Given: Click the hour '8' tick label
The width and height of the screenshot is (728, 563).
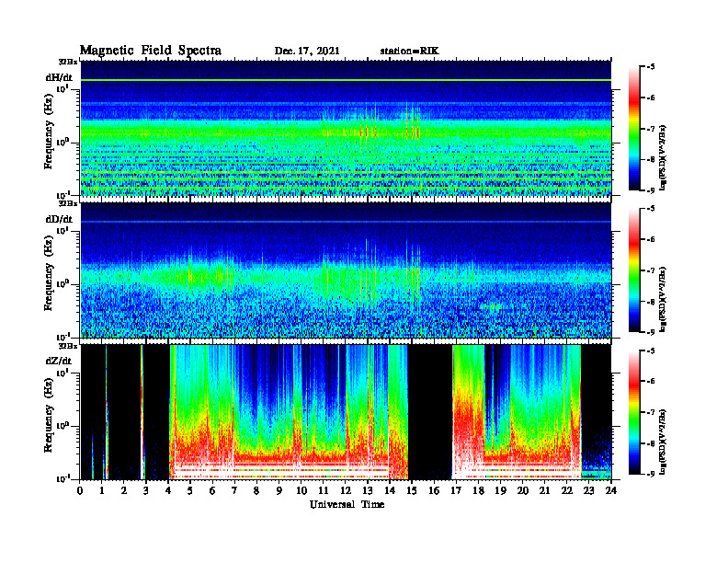Looking at the screenshot, I should point(256,490).
